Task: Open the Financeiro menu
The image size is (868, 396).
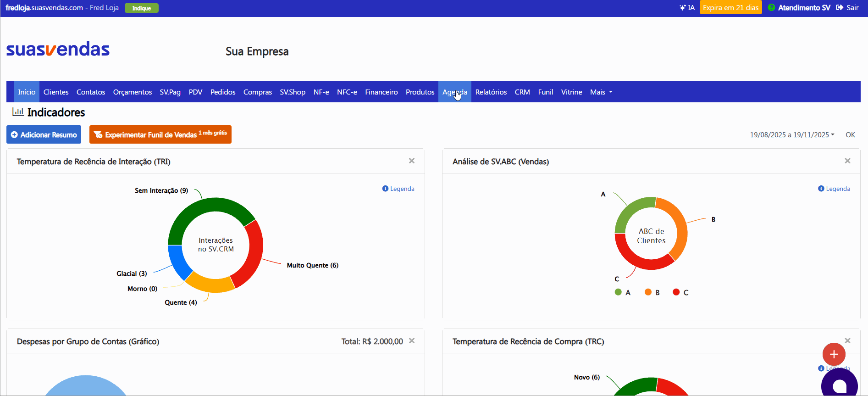Action: point(381,92)
